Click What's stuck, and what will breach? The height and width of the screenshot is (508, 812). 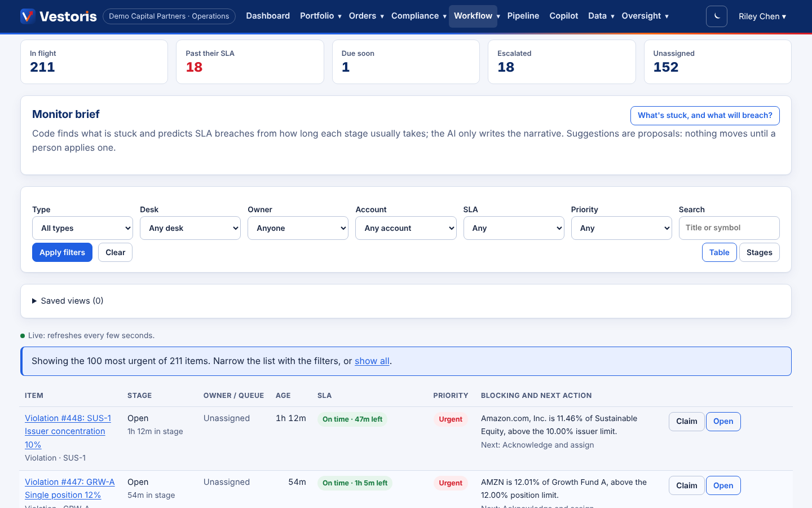coord(705,115)
